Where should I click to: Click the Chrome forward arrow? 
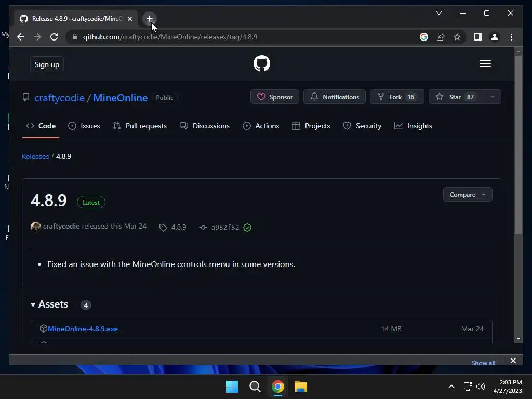tap(37, 37)
